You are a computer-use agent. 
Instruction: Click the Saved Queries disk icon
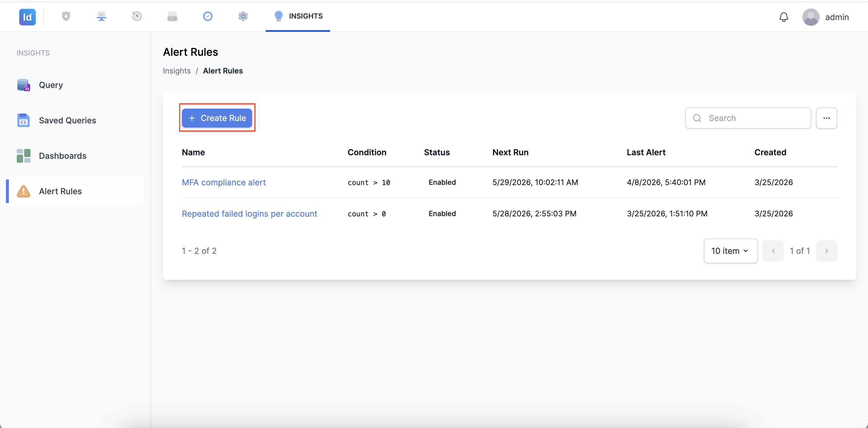coord(24,120)
